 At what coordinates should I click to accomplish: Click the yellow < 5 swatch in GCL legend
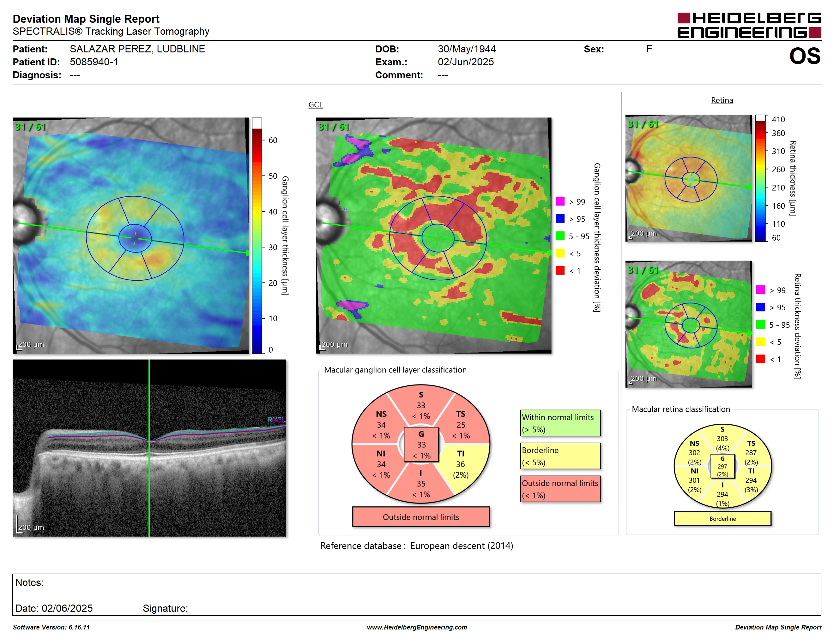(x=560, y=253)
